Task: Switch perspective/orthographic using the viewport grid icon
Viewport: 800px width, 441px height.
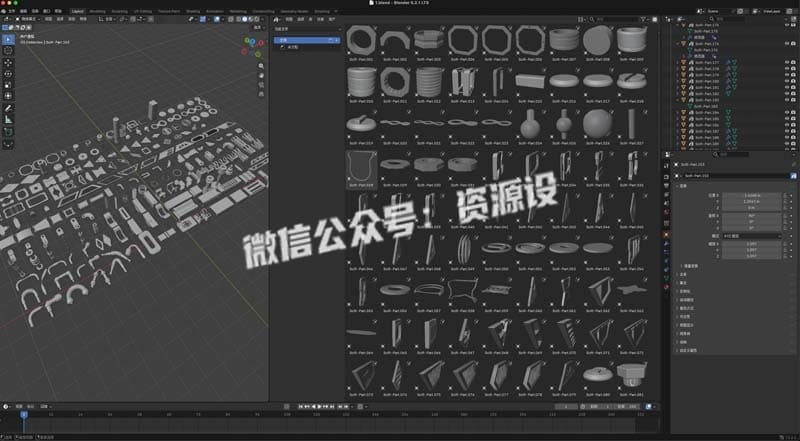Action: (261, 94)
